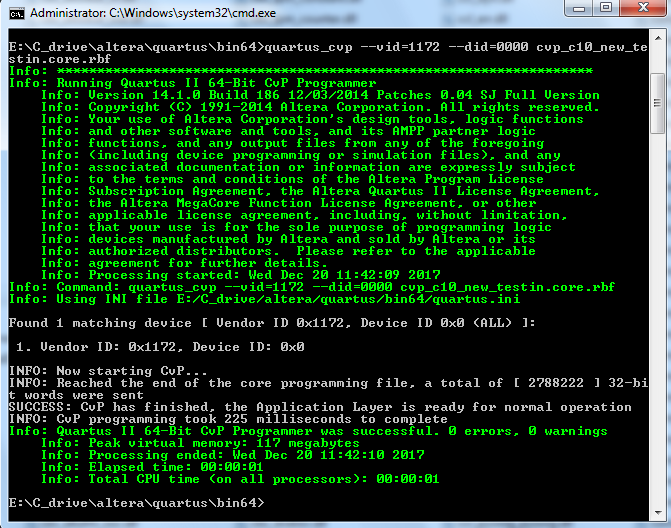This screenshot has height=528, width=671.
Task: Click the 'Version 14.1.0 Build 186' line
Action: [320, 95]
